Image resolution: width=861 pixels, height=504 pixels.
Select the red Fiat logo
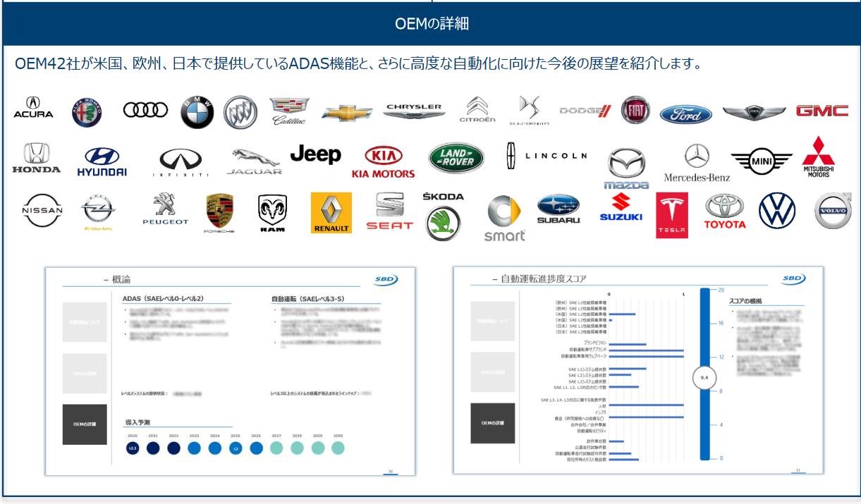pyautogui.click(x=635, y=110)
